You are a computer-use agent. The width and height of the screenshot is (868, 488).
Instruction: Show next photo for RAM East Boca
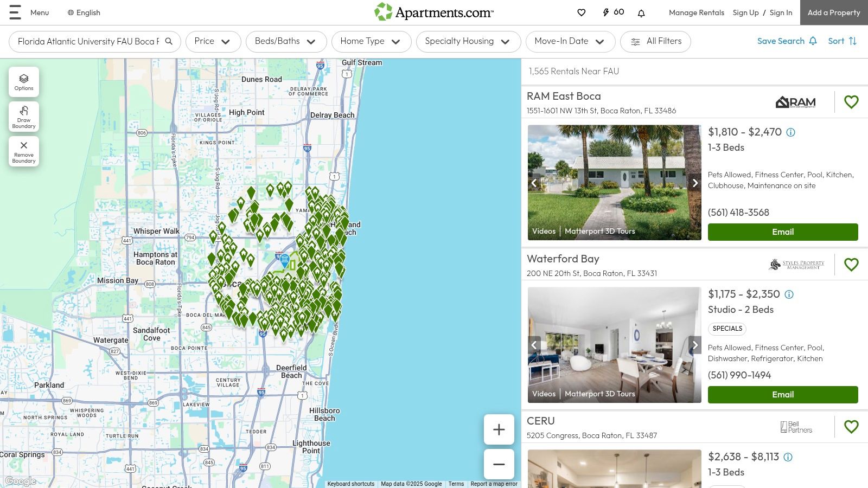click(695, 183)
